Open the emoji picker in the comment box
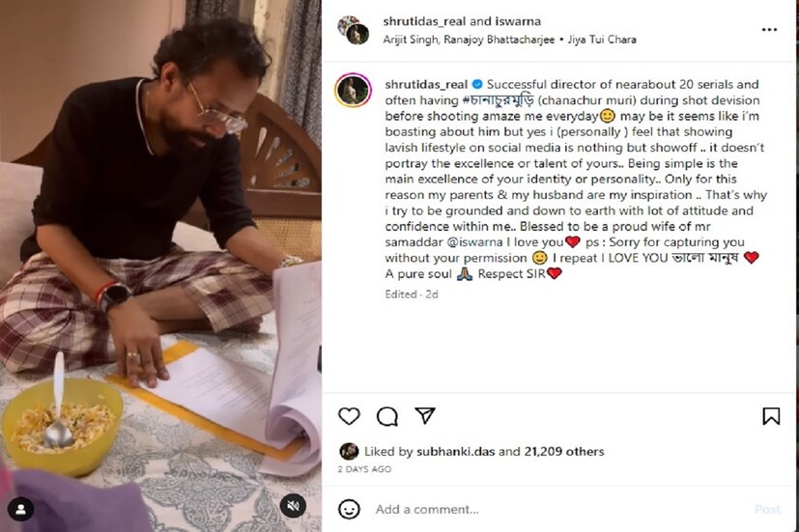Viewport: 799px width, 532px height. point(349,509)
